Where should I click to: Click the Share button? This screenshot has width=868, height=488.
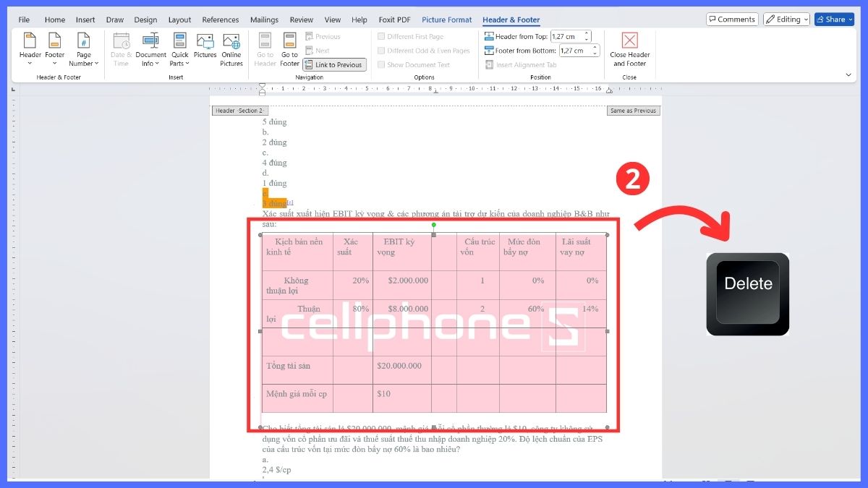coord(834,19)
